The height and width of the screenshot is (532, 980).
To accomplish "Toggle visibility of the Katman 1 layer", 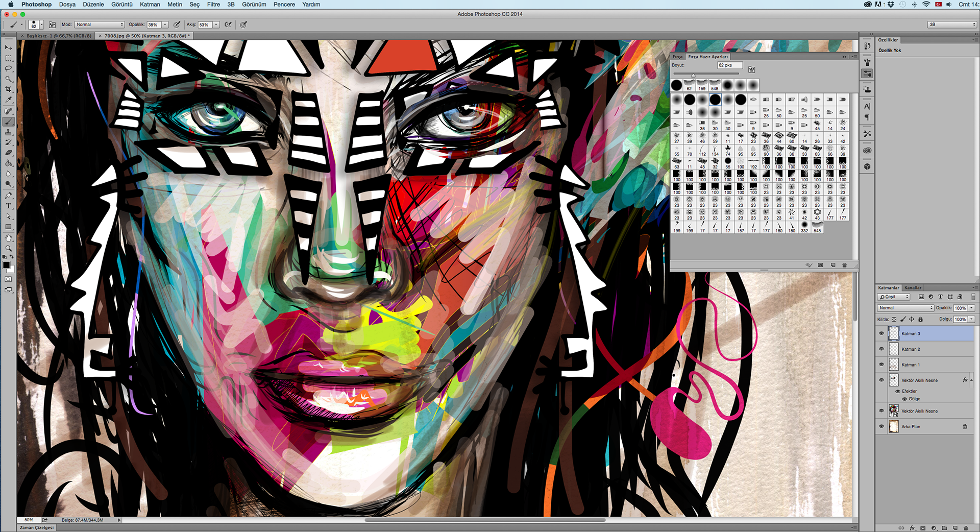I will click(881, 365).
